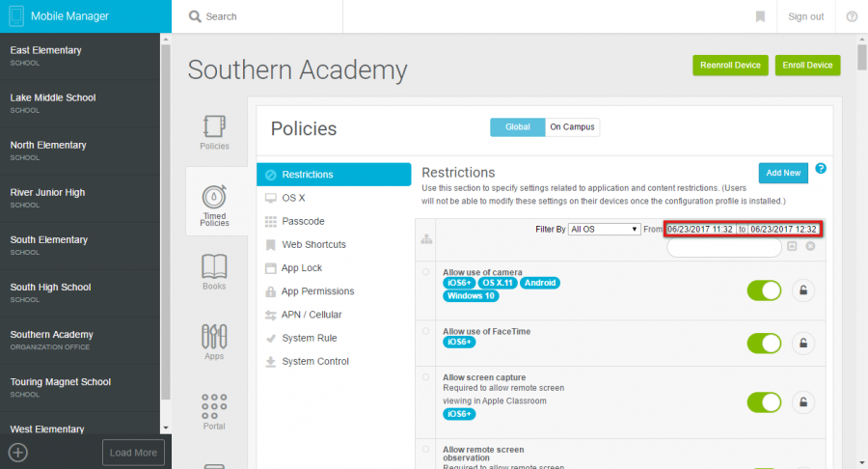Toggle Allow use of FaceTime switch
The width and height of the screenshot is (868, 469).
pos(765,343)
